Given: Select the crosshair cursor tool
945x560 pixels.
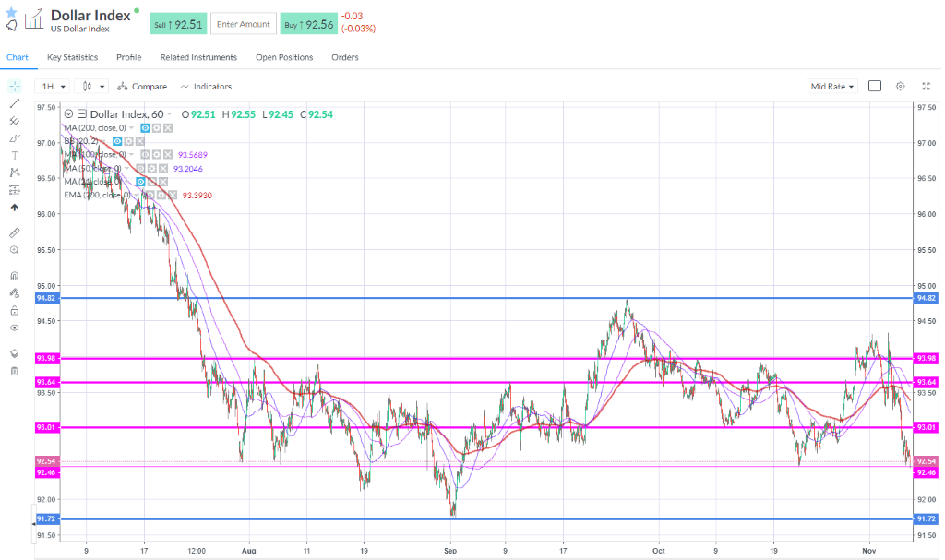Looking at the screenshot, I should (15, 86).
